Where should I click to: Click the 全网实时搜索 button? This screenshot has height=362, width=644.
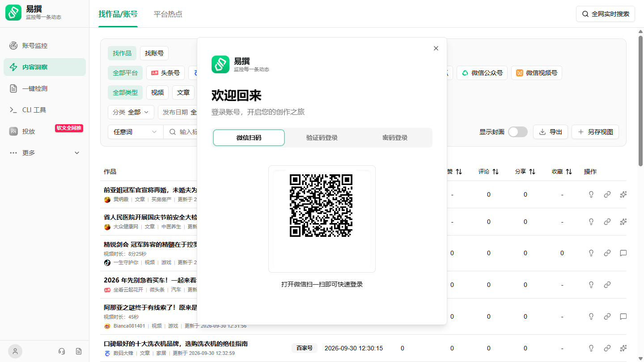pos(606,14)
